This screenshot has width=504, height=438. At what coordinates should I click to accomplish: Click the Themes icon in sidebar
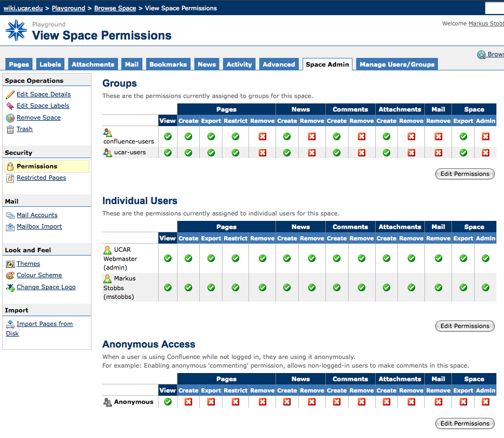[10, 264]
